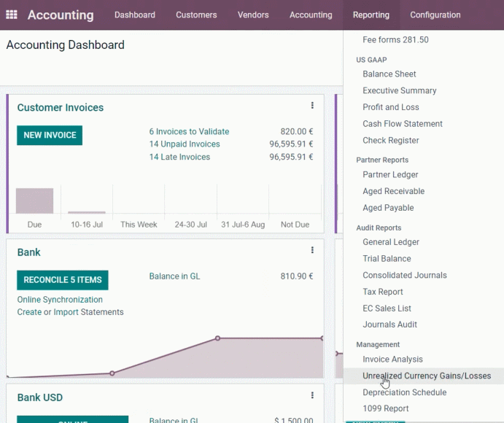Open the Bank journal card title
This screenshot has width=504, height=423.
(29, 252)
